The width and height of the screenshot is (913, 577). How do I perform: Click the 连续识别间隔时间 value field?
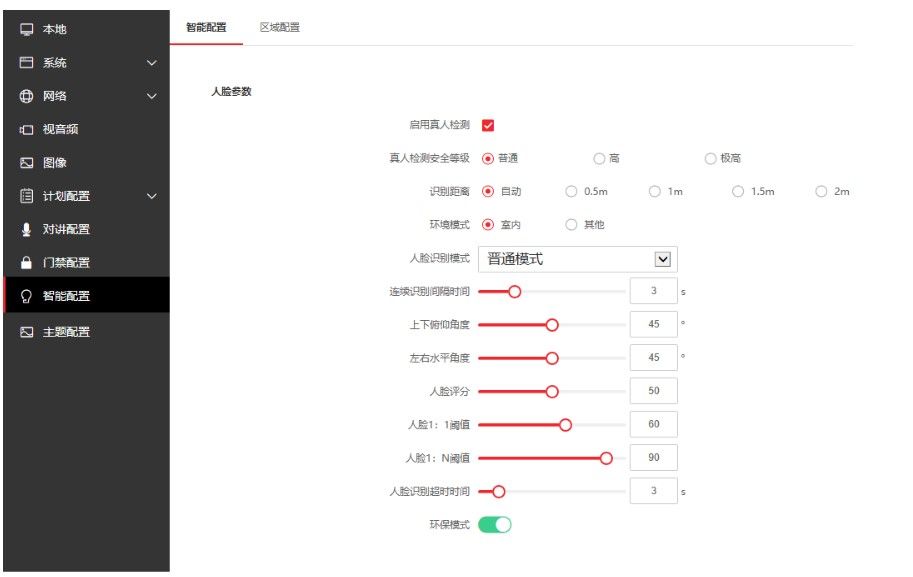(653, 291)
